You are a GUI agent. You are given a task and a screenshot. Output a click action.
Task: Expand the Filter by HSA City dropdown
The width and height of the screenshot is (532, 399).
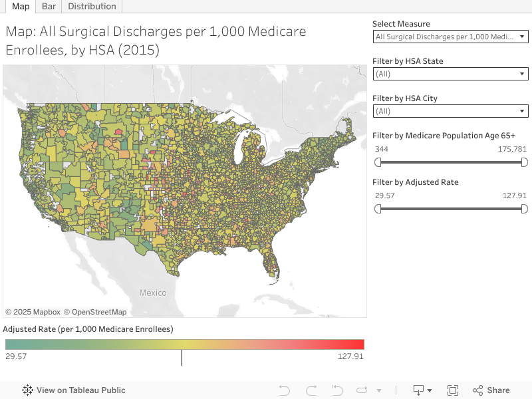coord(451,111)
